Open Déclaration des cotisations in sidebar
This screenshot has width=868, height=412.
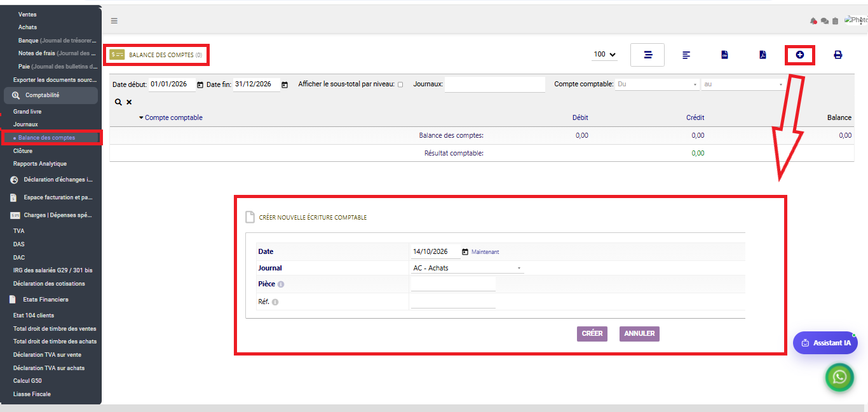(49, 284)
